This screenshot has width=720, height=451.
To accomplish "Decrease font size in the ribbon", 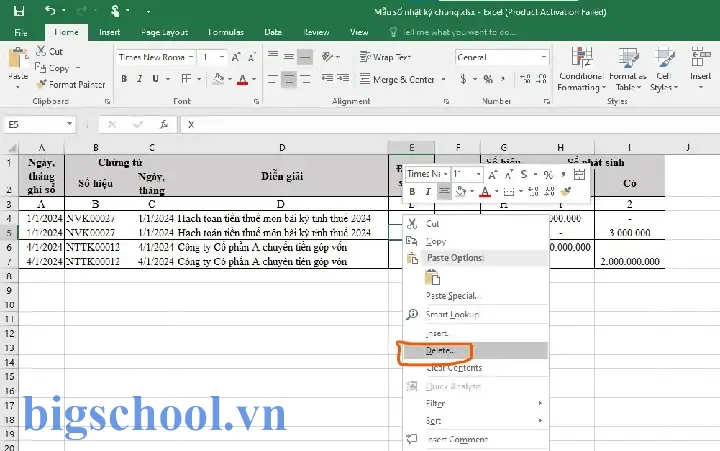I will point(252,57).
